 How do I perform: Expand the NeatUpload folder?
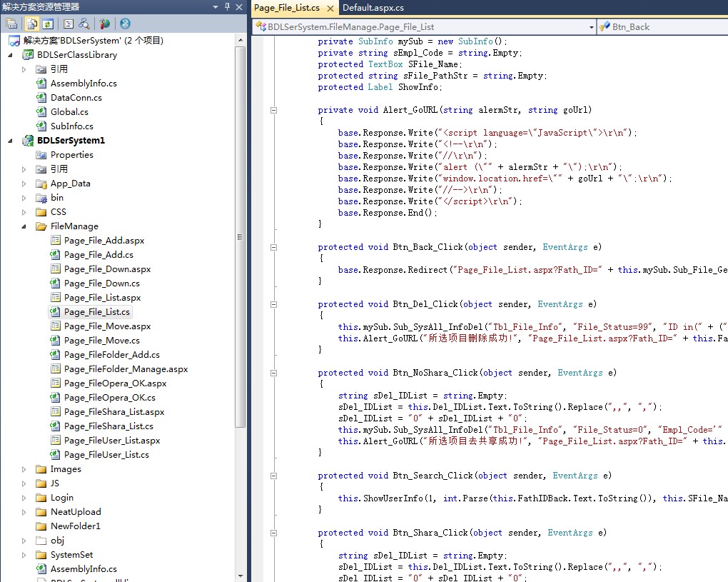click(x=24, y=512)
